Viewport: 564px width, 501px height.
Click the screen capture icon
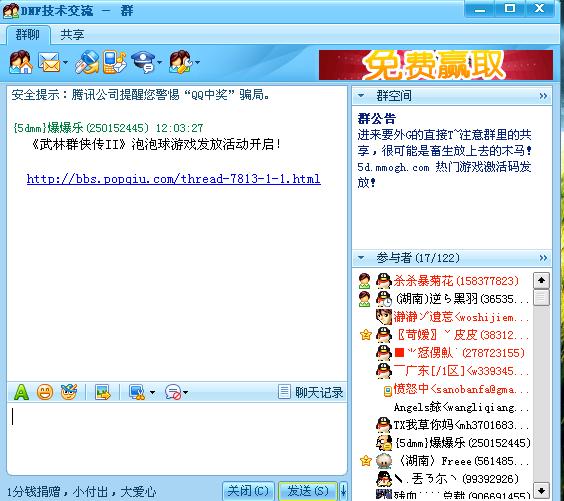[x=137, y=392]
